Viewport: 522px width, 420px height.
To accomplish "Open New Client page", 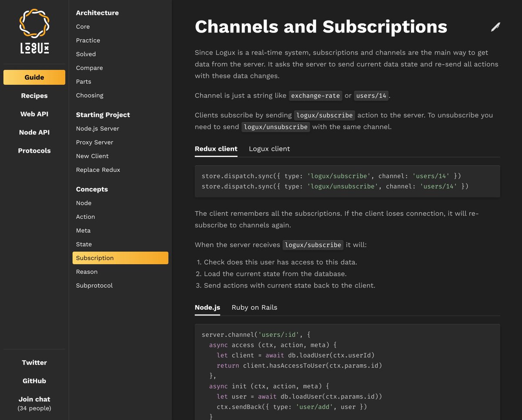I will pyautogui.click(x=92, y=156).
